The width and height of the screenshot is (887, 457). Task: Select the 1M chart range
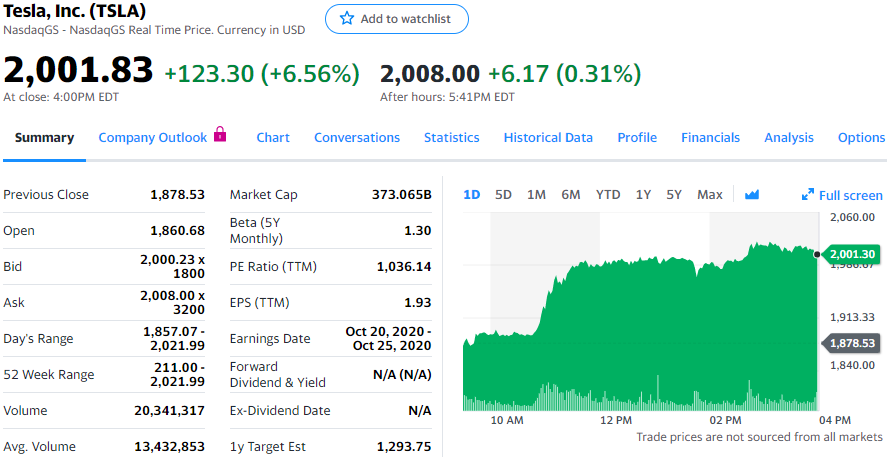536,195
